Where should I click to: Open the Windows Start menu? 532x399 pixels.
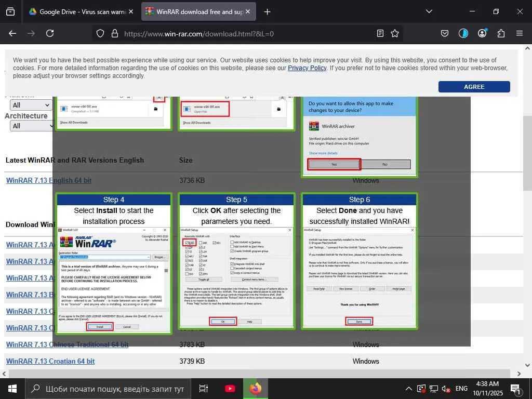tap(12, 389)
